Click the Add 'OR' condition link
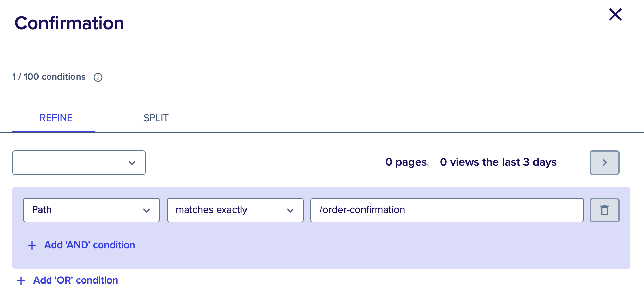 (75, 280)
